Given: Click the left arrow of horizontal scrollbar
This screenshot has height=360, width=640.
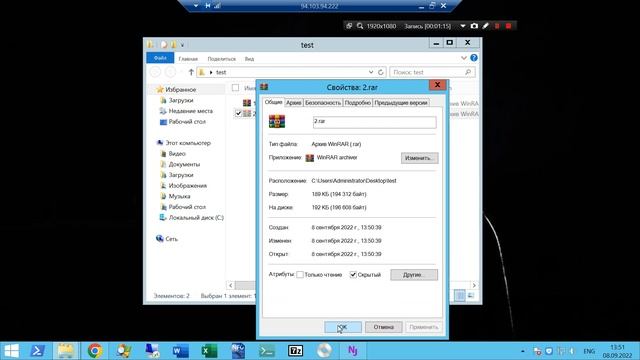Looking at the screenshot, I should tap(231, 285).
